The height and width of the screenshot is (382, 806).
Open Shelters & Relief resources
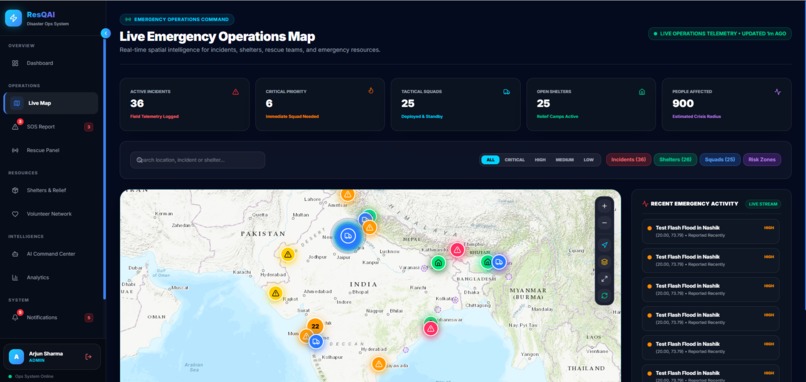click(x=50, y=190)
